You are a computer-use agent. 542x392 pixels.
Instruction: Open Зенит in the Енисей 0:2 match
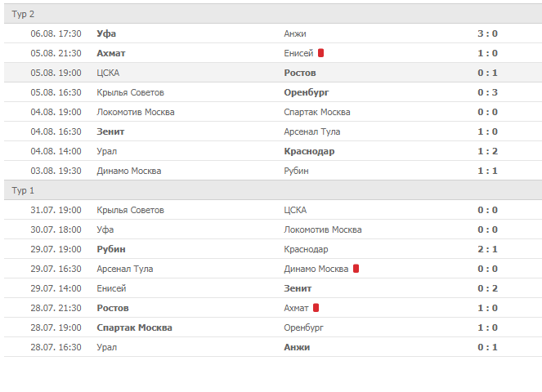click(x=298, y=288)
